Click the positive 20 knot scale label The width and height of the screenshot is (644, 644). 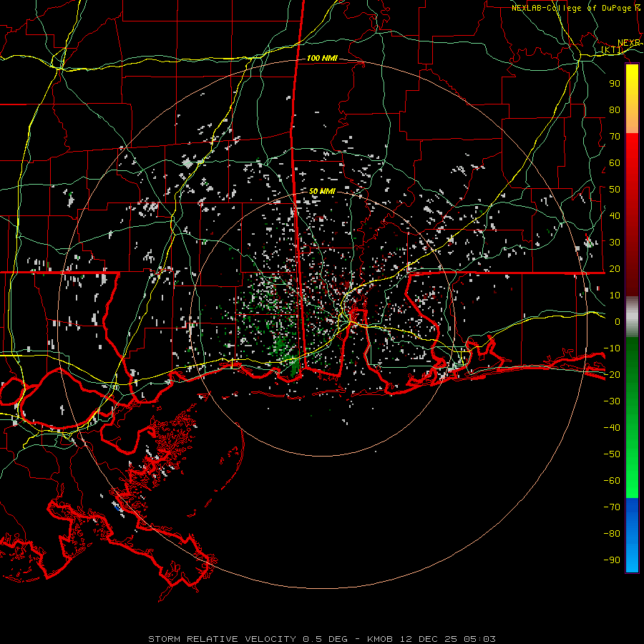(x=615, y=269)
